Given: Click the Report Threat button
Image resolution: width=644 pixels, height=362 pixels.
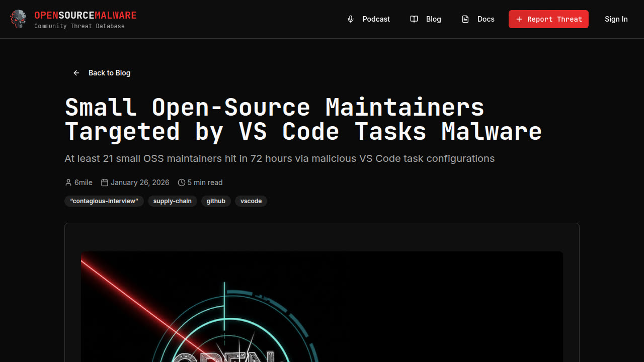Looking at the screenshot, I should [x=548, y=19].
